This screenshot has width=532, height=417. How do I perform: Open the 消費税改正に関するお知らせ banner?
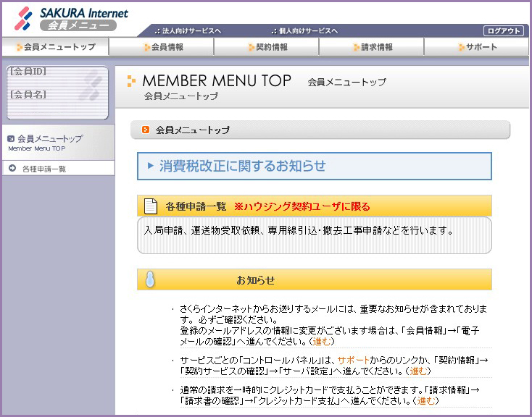[315, 166]
